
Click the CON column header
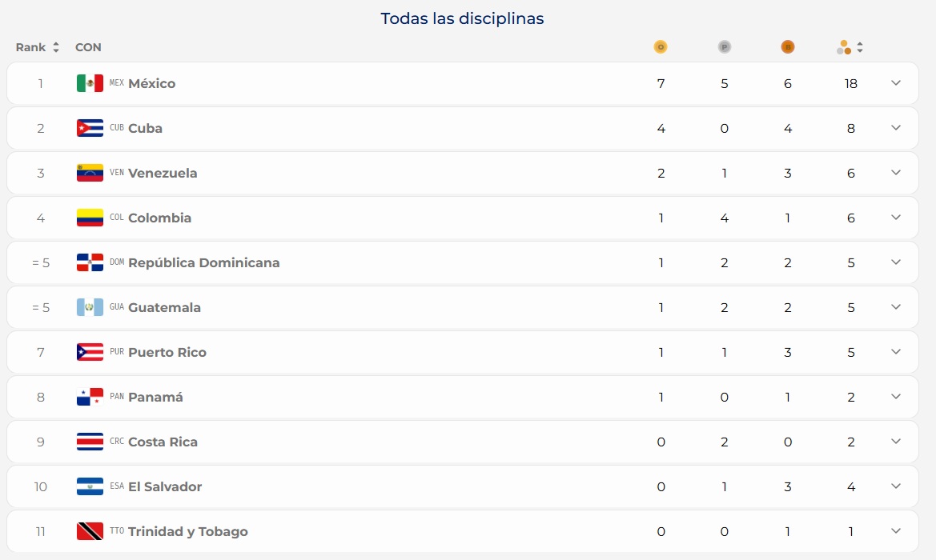coord(88,47)
